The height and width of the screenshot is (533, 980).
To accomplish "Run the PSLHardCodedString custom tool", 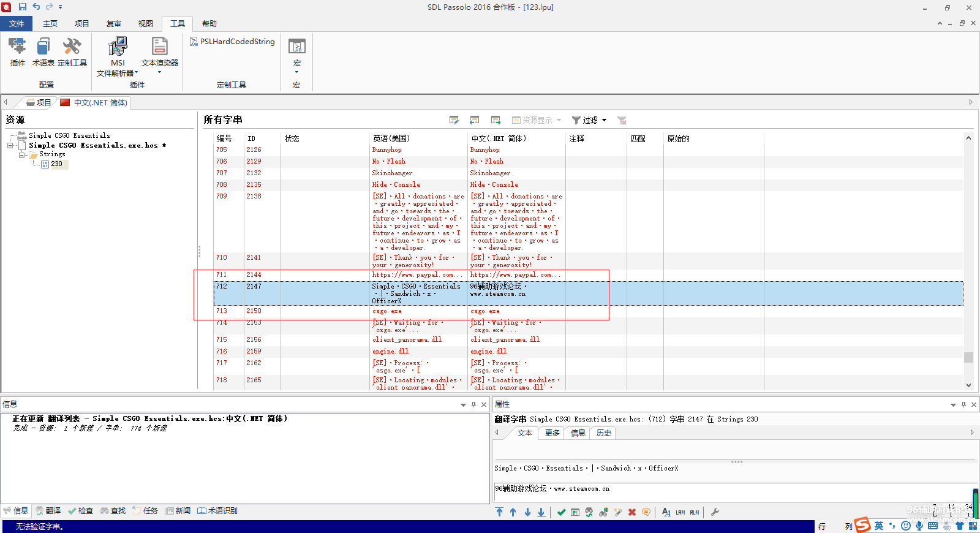I will point(232,42).
